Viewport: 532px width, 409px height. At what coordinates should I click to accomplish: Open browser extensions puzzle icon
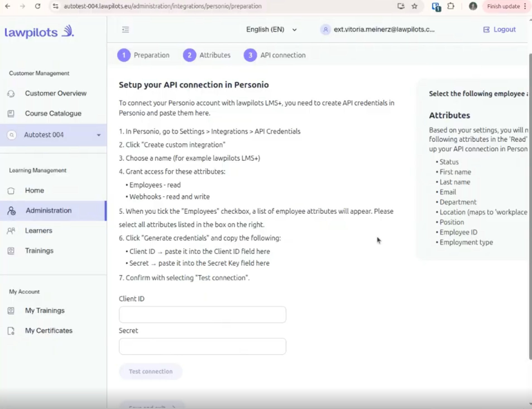click(x=451, y=6)
